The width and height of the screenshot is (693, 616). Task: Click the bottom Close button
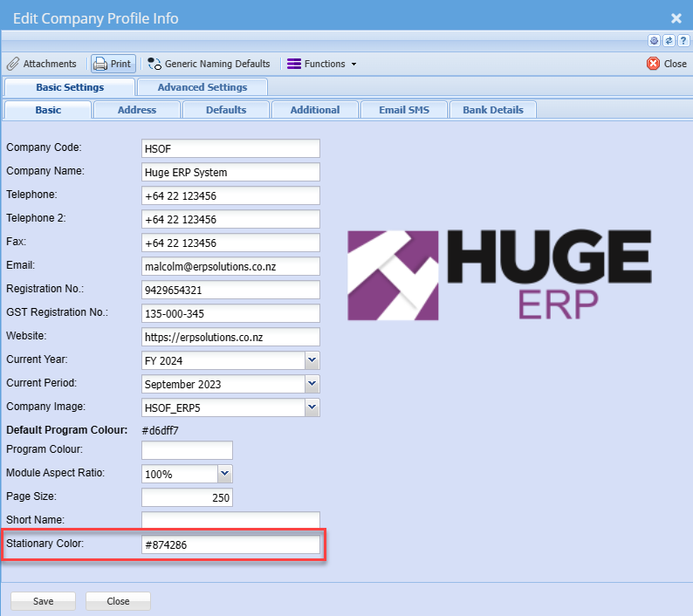pos(118,601)
